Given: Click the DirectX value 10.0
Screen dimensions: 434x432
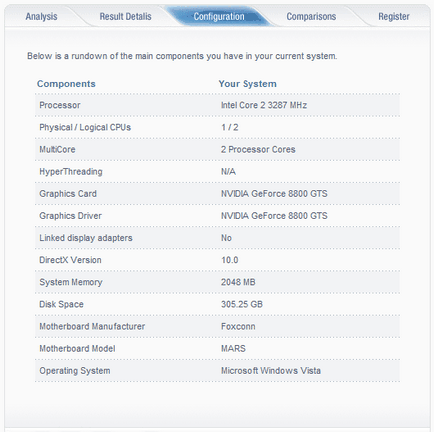Looking at the screenshot, I should pyautogui.click(x=230, y=260).
